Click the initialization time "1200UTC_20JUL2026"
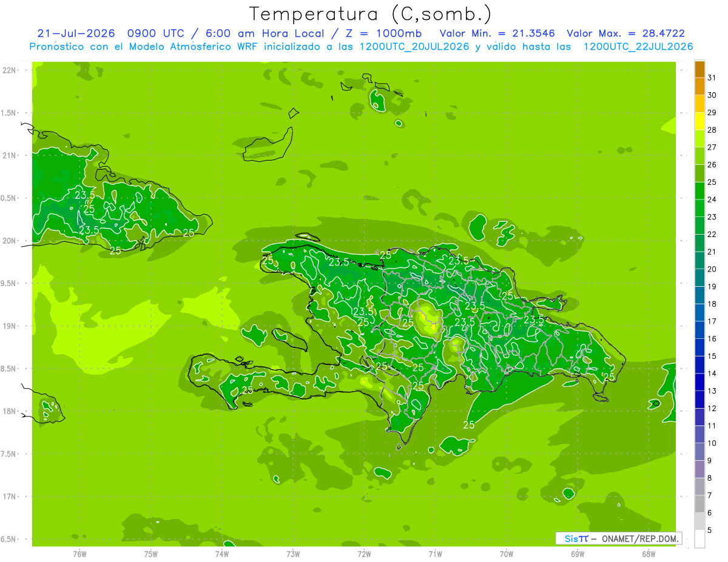 [414, 47]
